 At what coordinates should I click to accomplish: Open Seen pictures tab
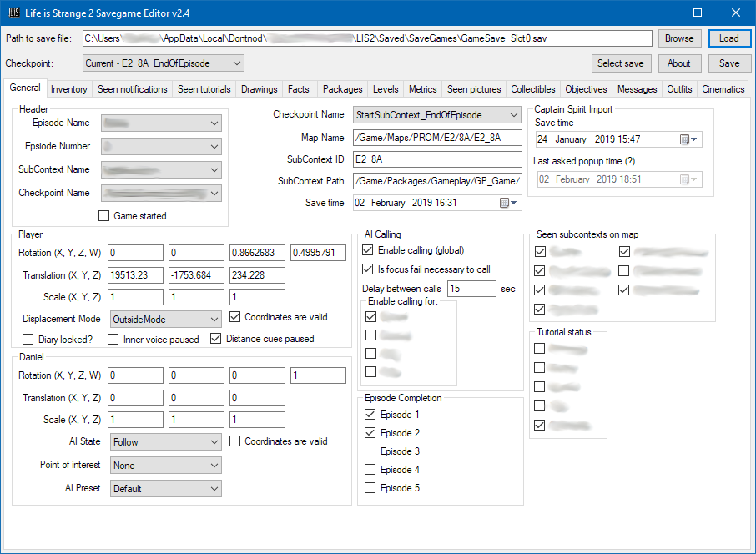pyautogui.click(x=474, y=89)
